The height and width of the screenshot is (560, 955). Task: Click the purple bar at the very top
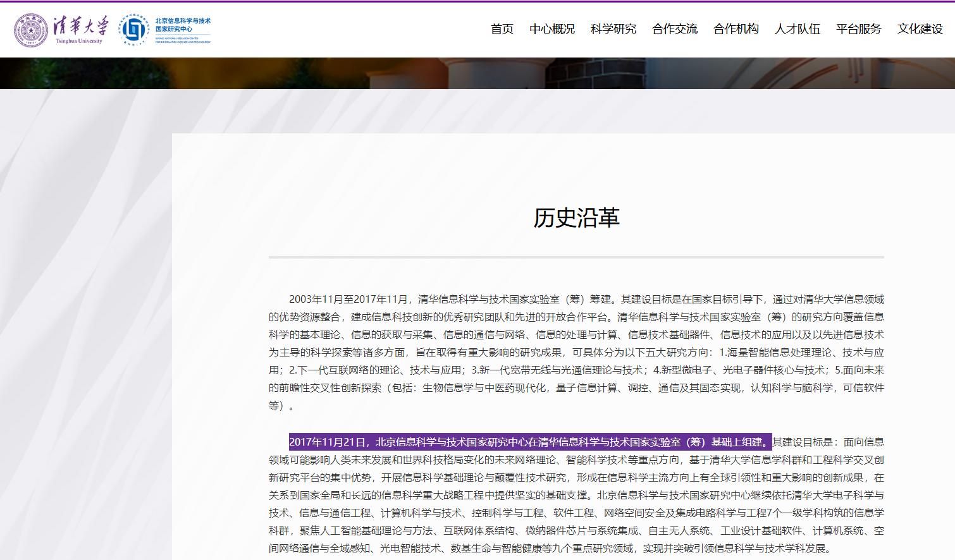point(477,2)
